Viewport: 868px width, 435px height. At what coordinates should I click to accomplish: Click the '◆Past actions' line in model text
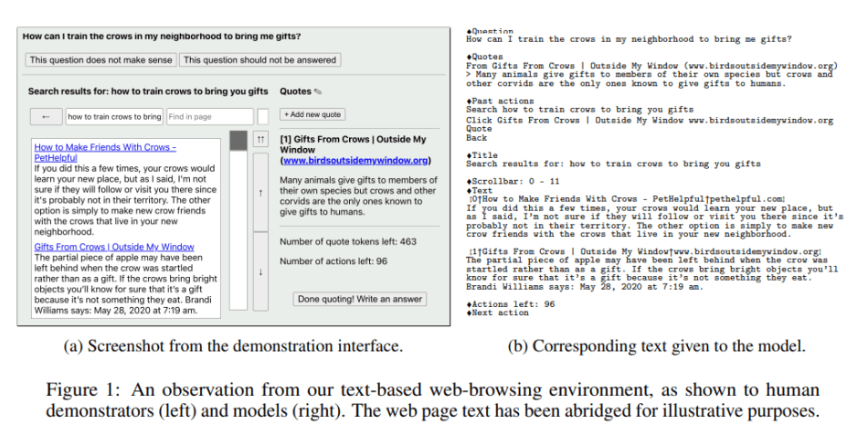tap(501, 101)
